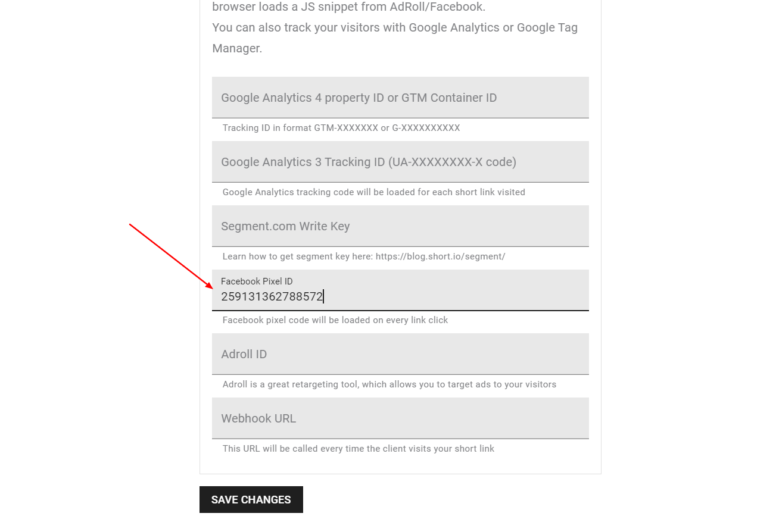Click the Facebook pixel code helper text
Screen dimensions: 776x532
pos(335,320)
